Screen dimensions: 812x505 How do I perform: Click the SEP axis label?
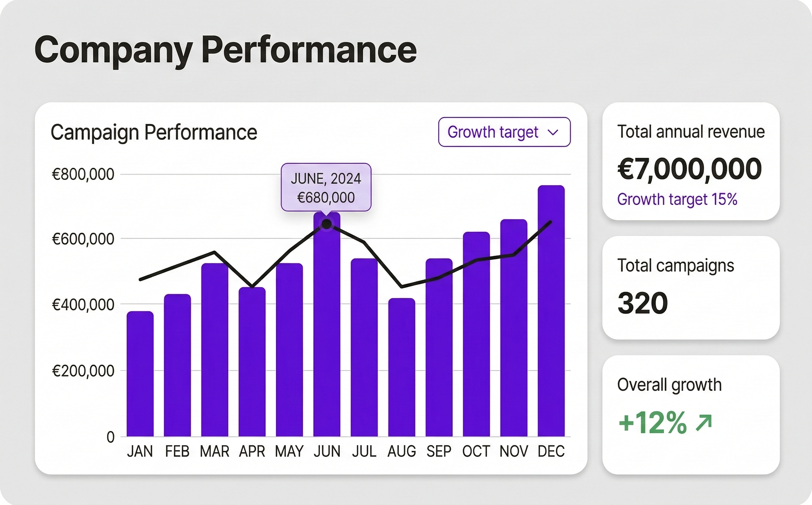[439, 451]
